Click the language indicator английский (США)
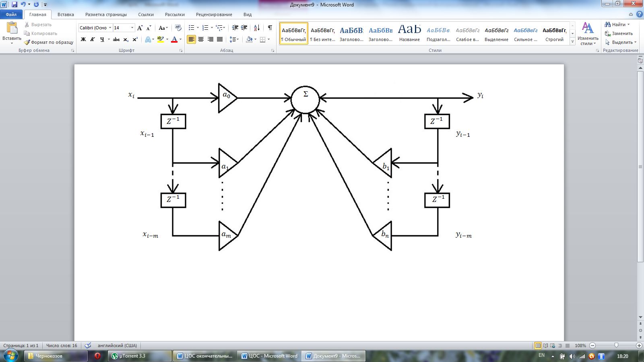This screenshot has width=644, height=362. [x=117, y=346]
